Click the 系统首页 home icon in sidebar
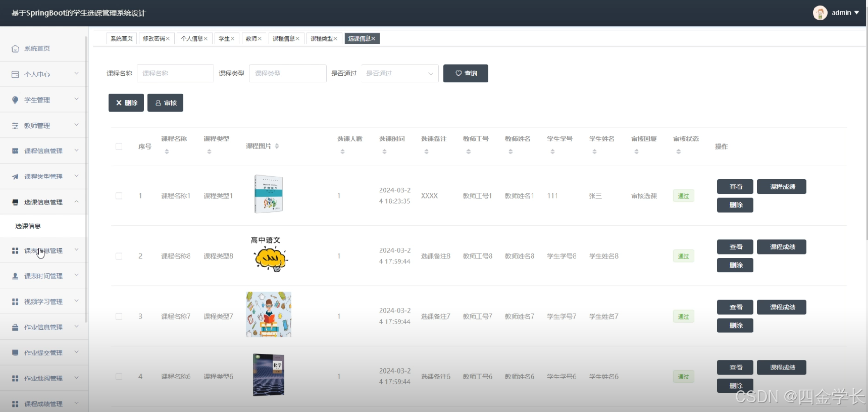868x412 pixels. click(15, 48)
